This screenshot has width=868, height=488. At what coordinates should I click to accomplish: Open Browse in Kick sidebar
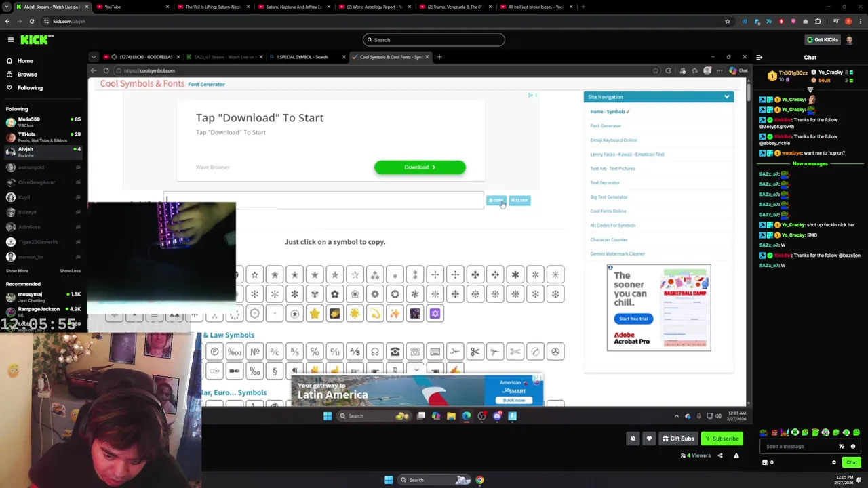tap(27, 75)
